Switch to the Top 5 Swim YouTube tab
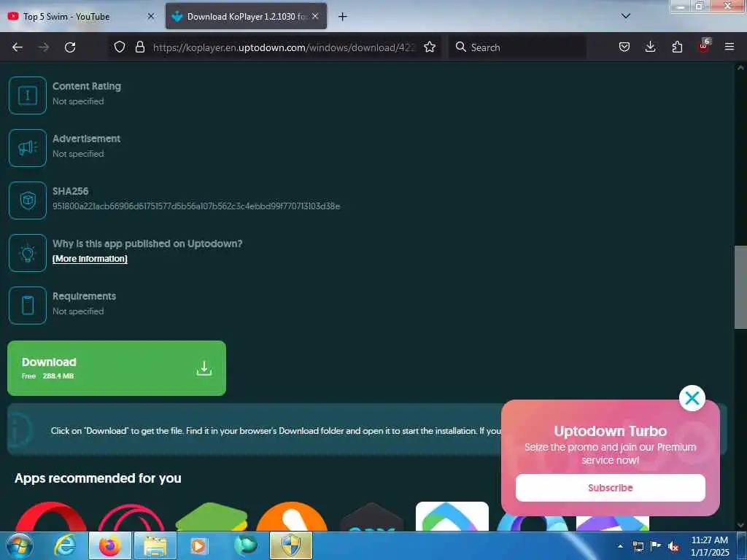 [82, 16]
